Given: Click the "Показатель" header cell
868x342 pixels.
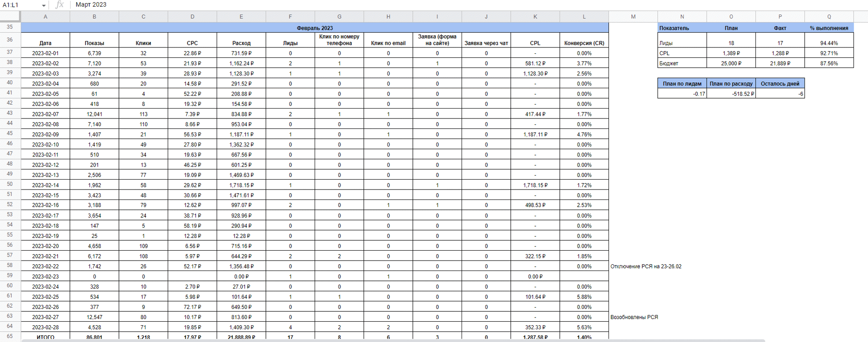Looking at the screenshot, I should point(682,28).
